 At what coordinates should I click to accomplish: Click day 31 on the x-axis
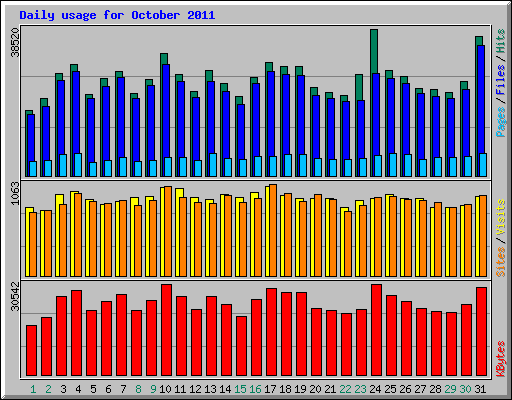[x=480, y=389]
